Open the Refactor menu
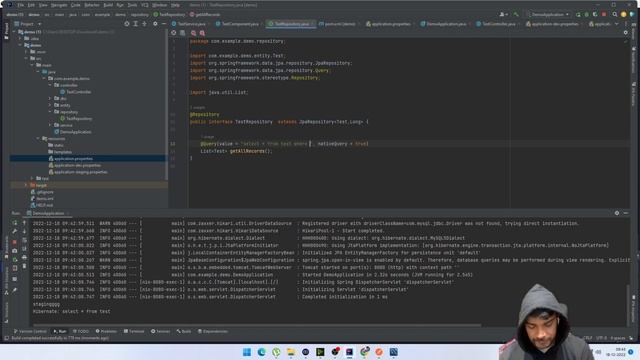 pyautogui.click(x=92, y=5)
